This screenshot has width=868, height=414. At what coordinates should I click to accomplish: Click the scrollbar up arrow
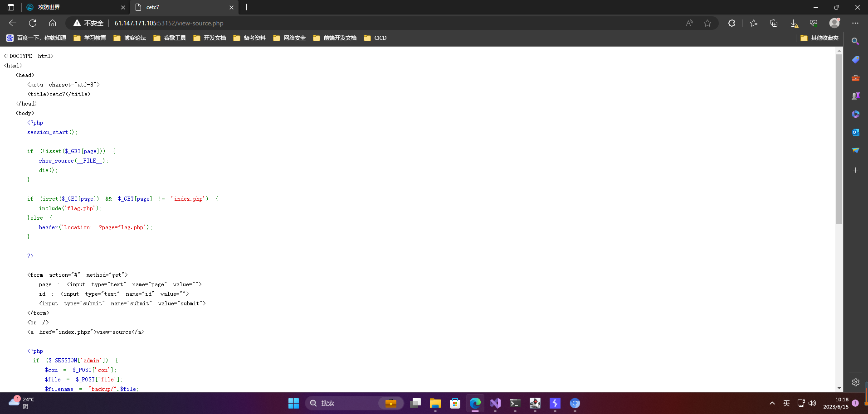839,51
